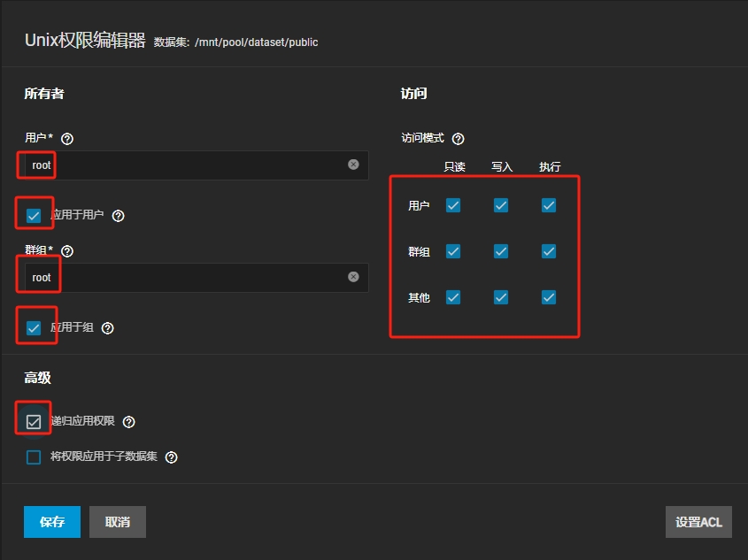The height and width of the screenshot is (560, 748).
Task: Click help icon next to 用户 label
Action: point(67,139)
